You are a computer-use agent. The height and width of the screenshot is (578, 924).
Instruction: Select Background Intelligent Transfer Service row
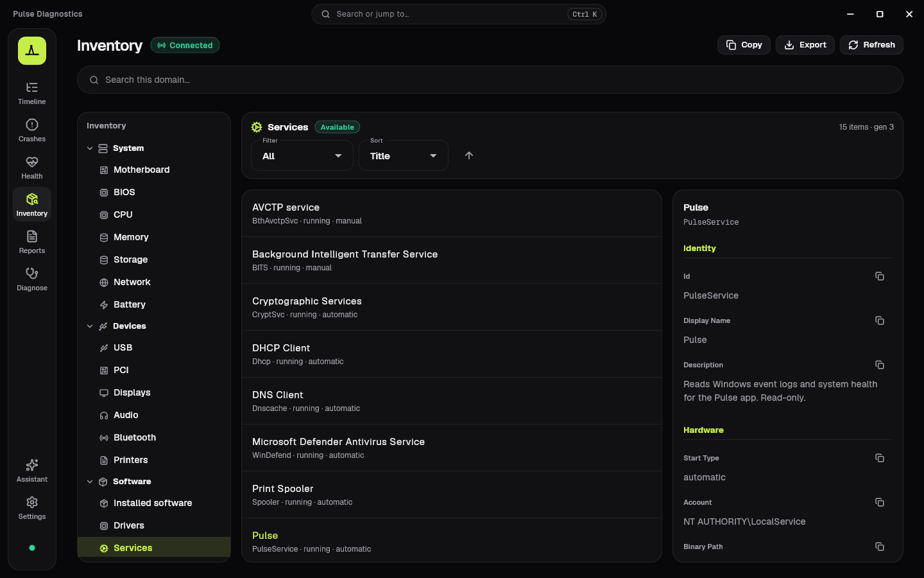coord(452,261)
